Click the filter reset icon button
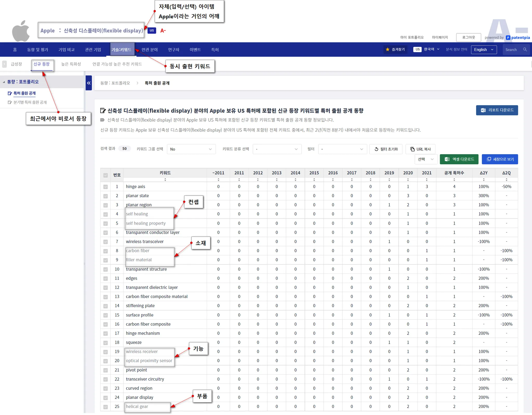532x415 pixels. (386, 149)
